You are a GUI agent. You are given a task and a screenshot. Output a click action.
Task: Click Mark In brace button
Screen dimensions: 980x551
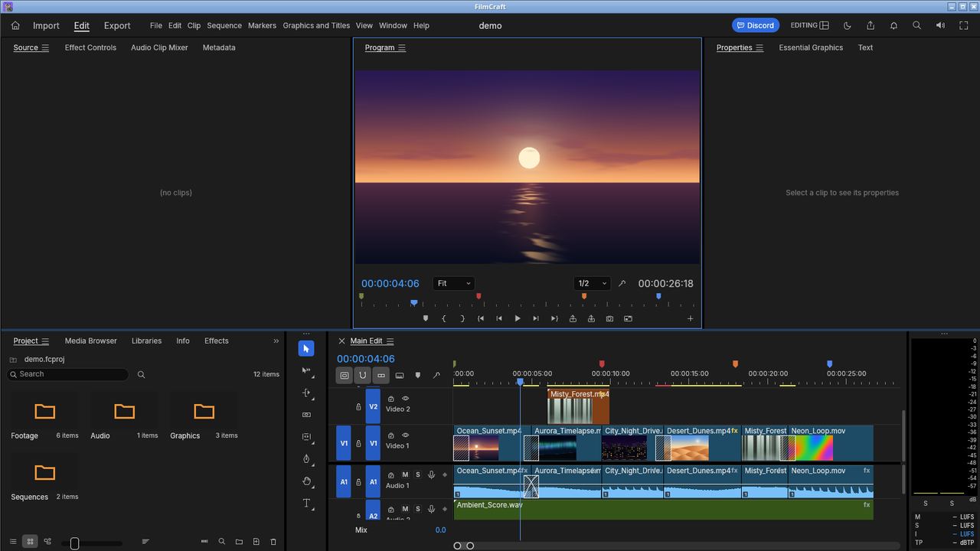[444, 318]
